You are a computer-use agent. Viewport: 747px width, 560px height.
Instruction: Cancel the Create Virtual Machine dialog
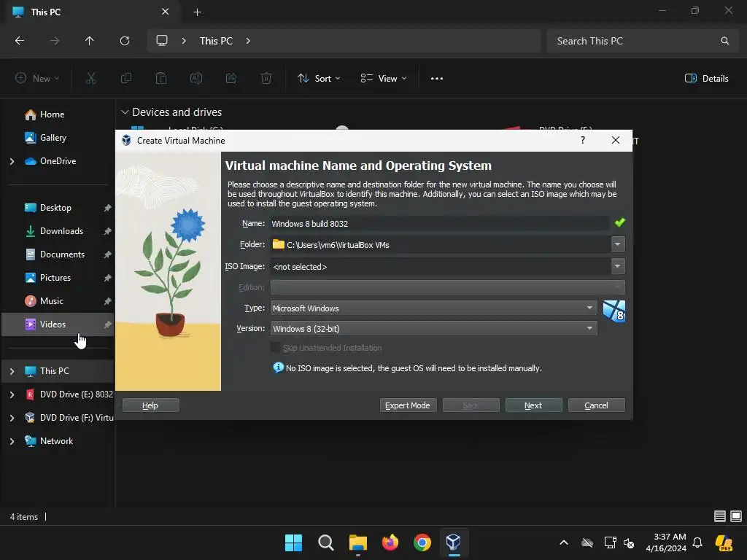pyautogui.click(x=596, y=405)
